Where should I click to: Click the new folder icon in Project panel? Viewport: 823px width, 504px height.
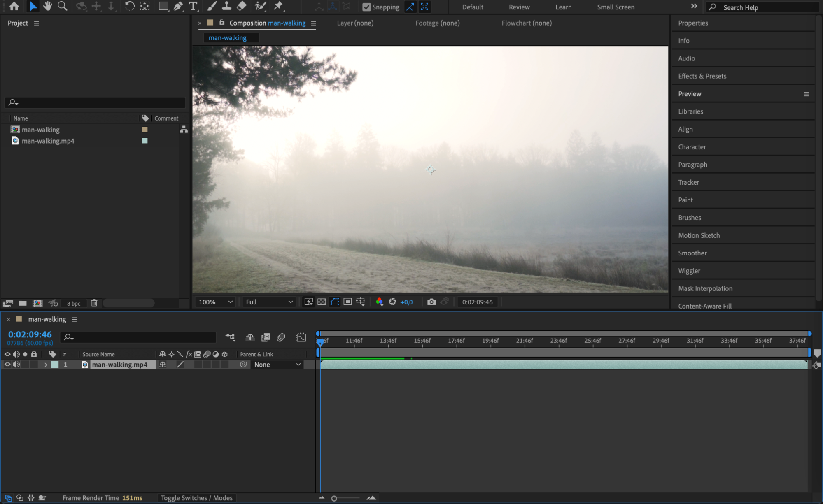23,303
